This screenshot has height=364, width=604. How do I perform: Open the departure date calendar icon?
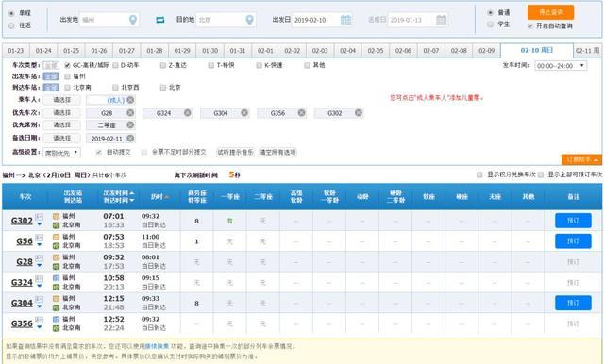pyautogui.click(x=346, y=20)
